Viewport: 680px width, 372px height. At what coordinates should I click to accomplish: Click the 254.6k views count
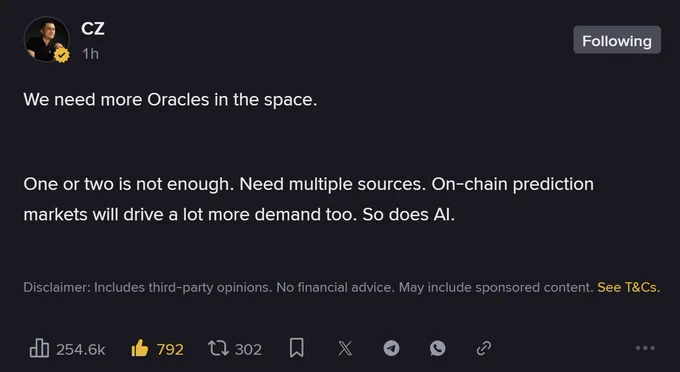pos(81,349)
